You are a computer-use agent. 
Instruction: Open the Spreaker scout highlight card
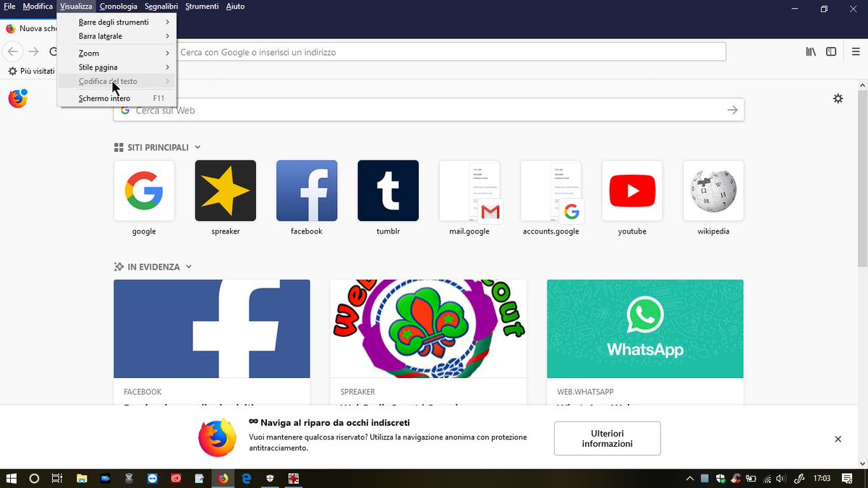tap(428, 341)
